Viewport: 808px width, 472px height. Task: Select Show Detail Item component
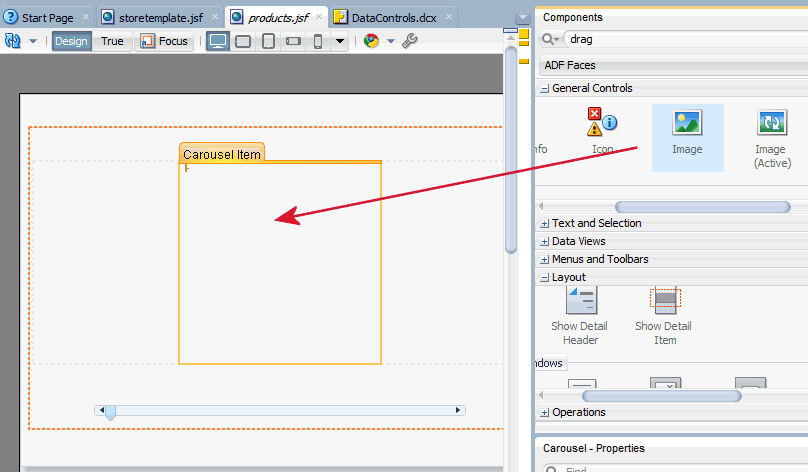tap(664, 316)
